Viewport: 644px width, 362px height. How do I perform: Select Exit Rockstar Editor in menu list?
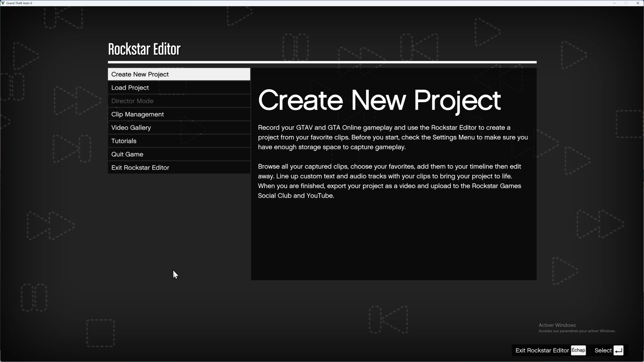179,168
